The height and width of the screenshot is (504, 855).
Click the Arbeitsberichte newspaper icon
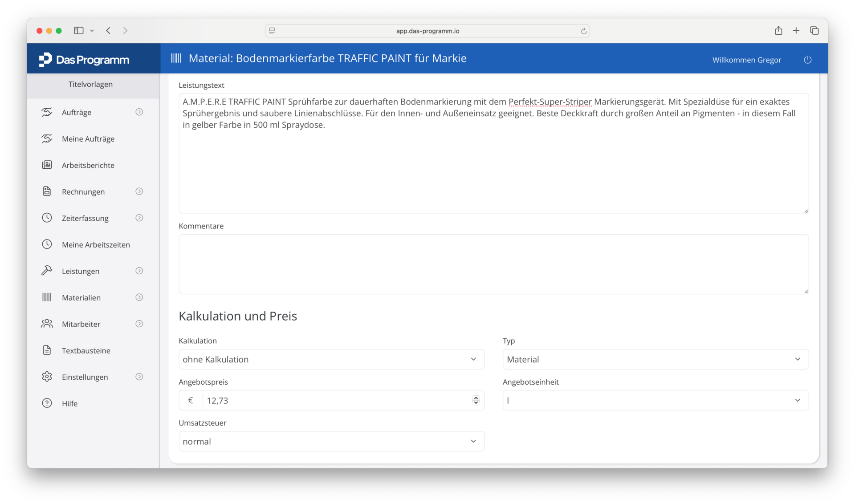pyautogui.click(x=47, y=165)
